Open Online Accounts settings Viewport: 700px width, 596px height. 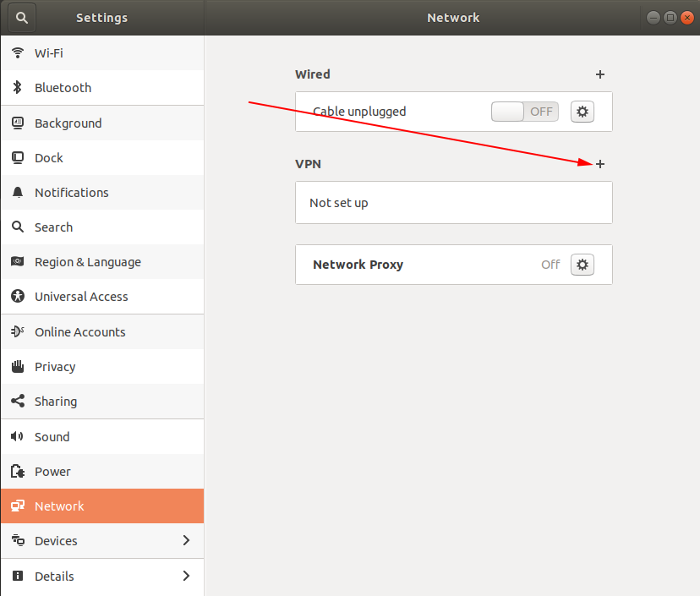pos(79,332)
